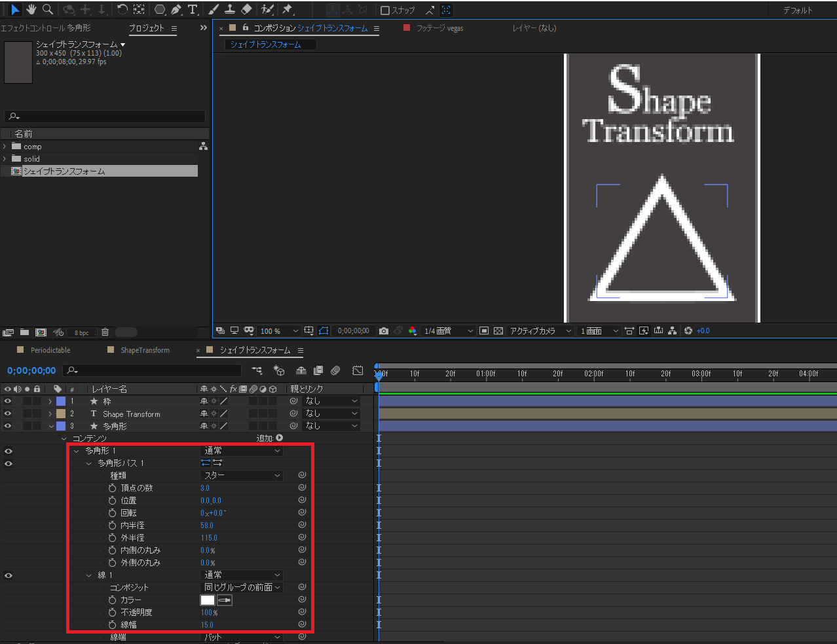Viewport: 837px width, 644px height.
Task: Open the viewer 100 % magnification dropdown
Action: coord(280,331)
